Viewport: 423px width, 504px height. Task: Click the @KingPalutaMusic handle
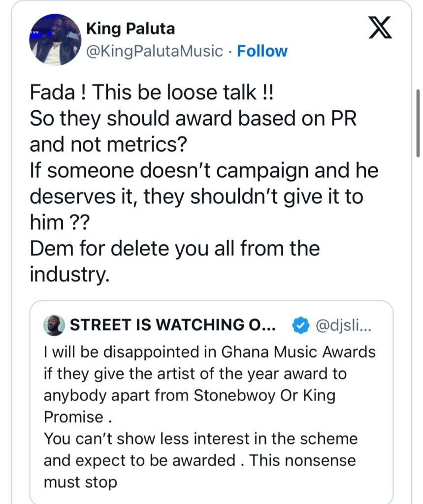[154, 51]
